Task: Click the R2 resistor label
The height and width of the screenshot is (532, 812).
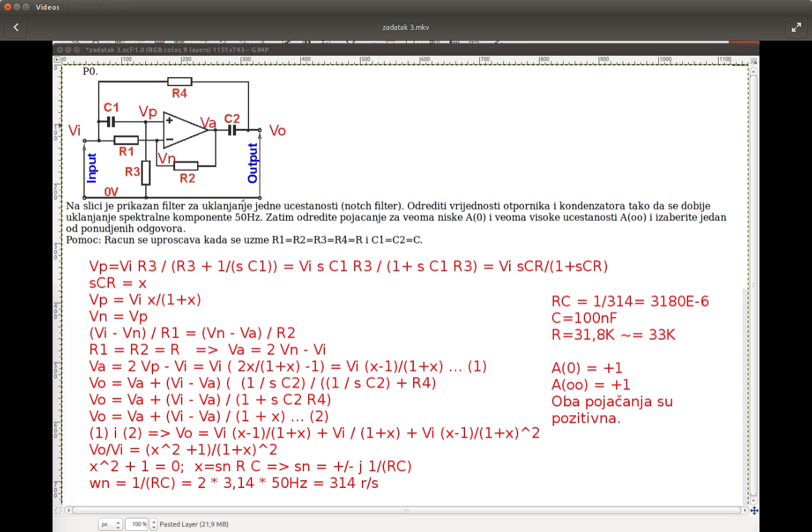Action: pyautogui.click(x=187, y=178)
